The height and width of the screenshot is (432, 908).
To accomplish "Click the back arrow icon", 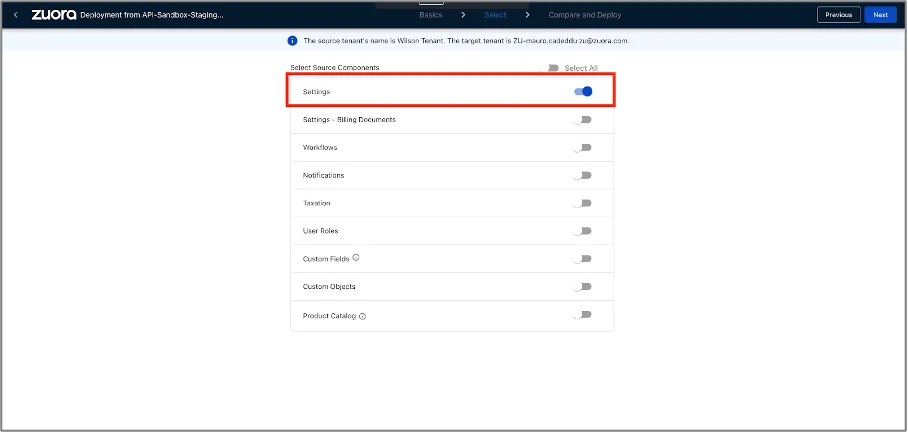I will click(16, 15).
